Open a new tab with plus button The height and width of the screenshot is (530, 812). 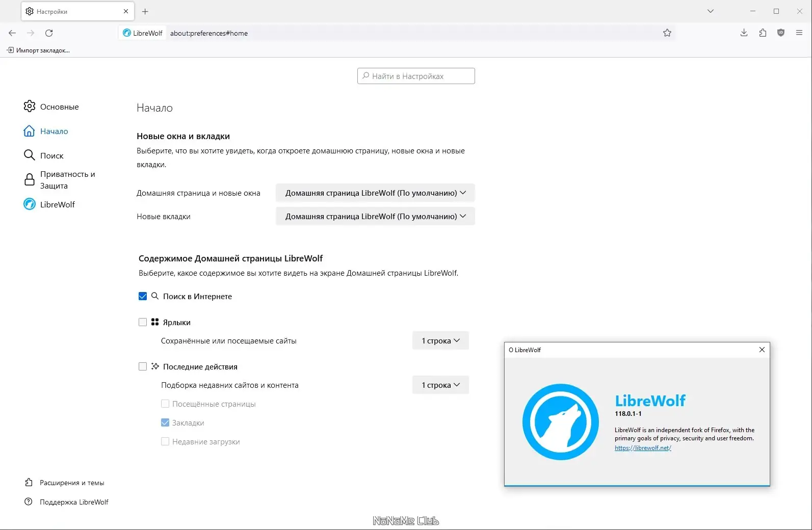[x=145, y=11]
